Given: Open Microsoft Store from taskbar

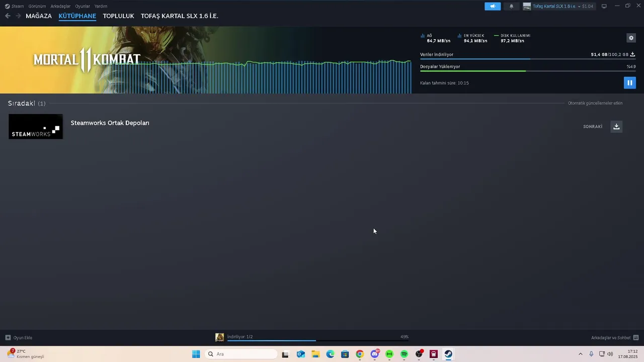Looking at the screenshot, I should click(x=345, y=354).
